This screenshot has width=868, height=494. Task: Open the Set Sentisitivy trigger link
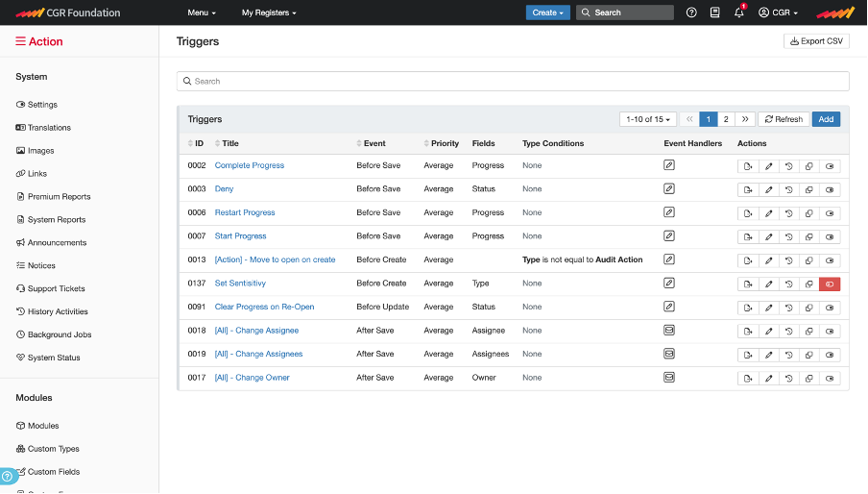[240, 283]
